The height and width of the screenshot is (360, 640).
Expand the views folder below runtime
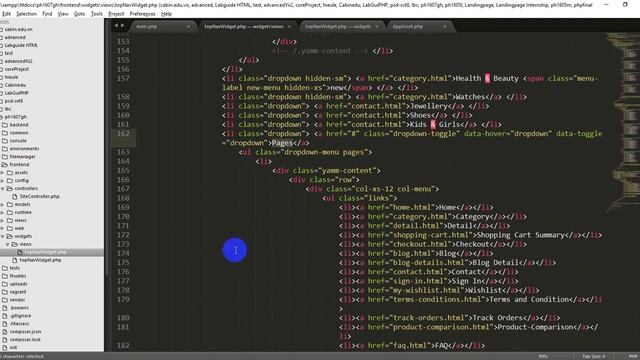pyautogui.click(x=3, y=220)
